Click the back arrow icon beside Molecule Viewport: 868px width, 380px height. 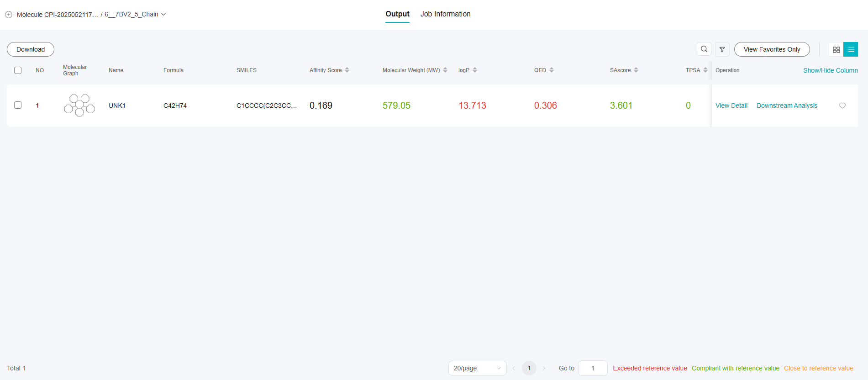click(x=9, y=15)
